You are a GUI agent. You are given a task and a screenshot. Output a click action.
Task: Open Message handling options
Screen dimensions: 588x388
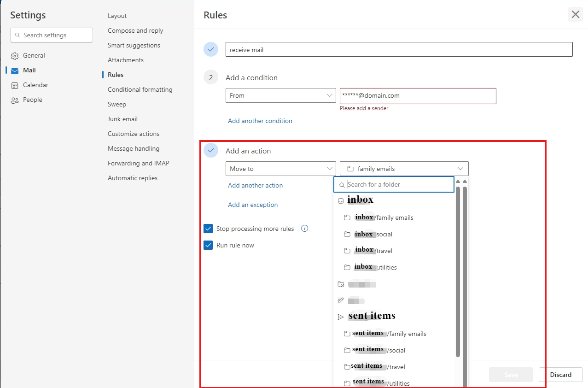[134, 148]
